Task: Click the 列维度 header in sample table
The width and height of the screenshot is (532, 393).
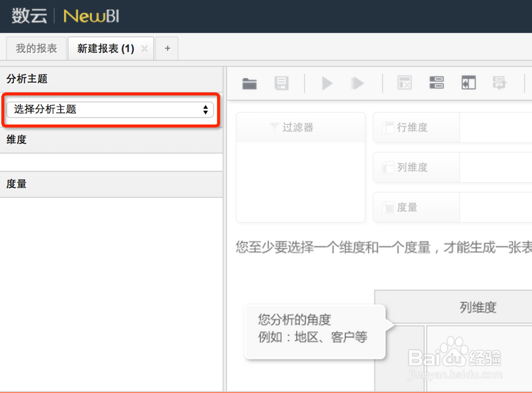Action: pos(478,307)
